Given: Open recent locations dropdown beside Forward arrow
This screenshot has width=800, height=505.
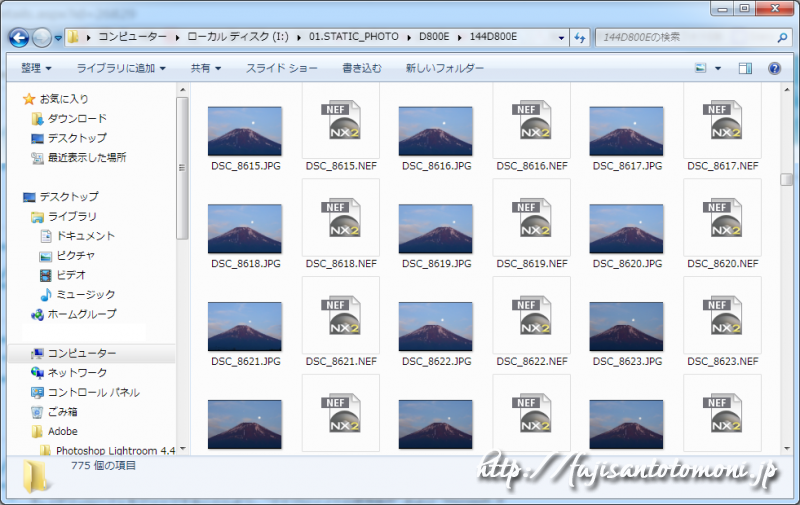Looking at the screenshot, I should pos(58,38).
